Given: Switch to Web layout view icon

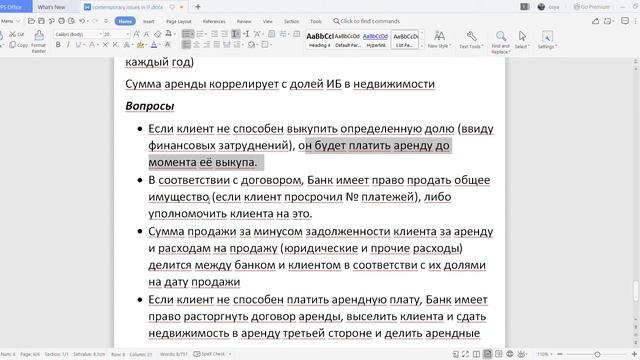Looking at the screenshot, I should [x=510, y=354].
